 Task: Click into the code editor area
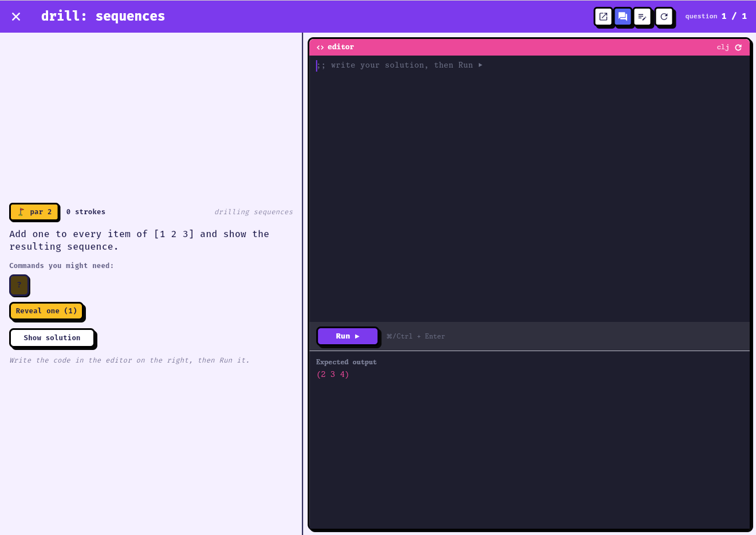[x=529, y=188]
